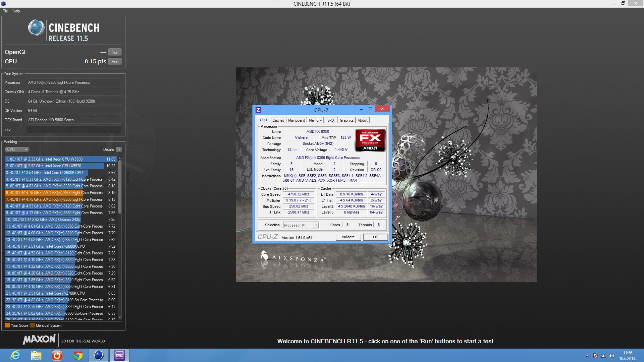Launch Google Chrome from the taskbar
Viewport: 644px width, 362px height.
(78, 355)
